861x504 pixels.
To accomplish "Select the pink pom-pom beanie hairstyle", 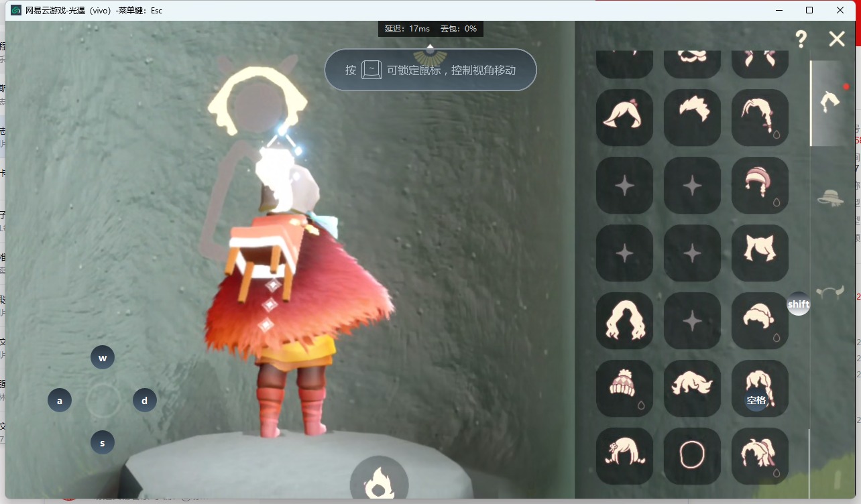I will click(x=624, y=388).
